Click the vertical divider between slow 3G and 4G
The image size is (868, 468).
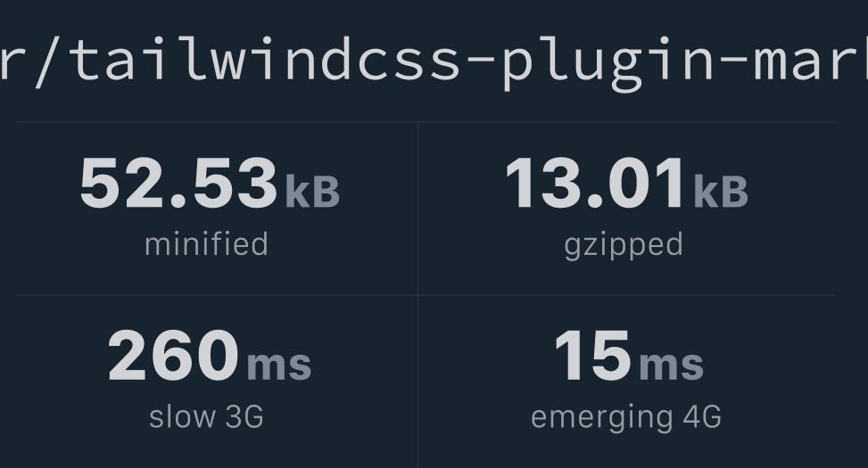tap(418, 382)
